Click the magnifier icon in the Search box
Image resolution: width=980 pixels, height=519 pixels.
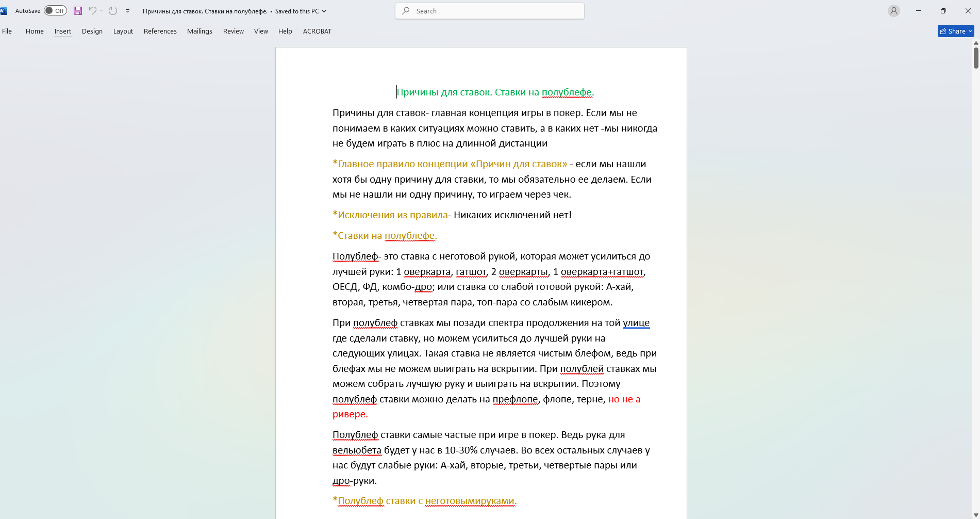pyautogui.click(x=406, y=11)
